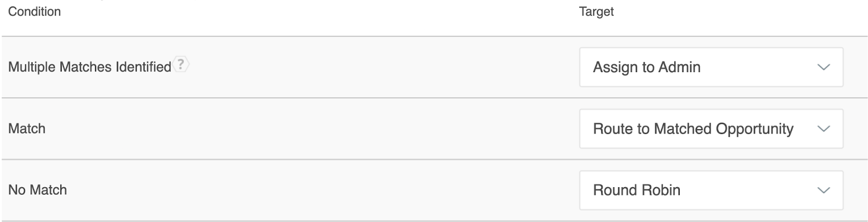Screen dimensions: 868x222
Task: Change the target for the Multiple Matches Identified condition
Action: [711, 67]
